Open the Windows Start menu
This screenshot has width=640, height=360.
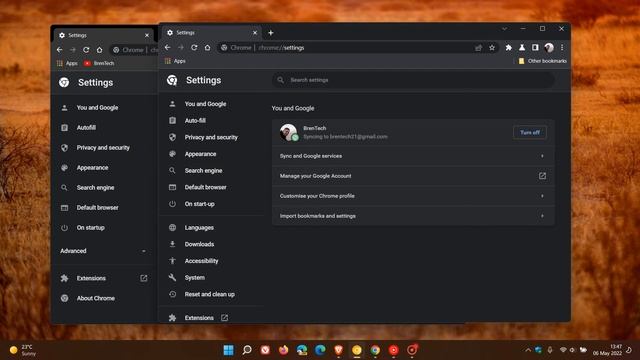tap(229, 350)
